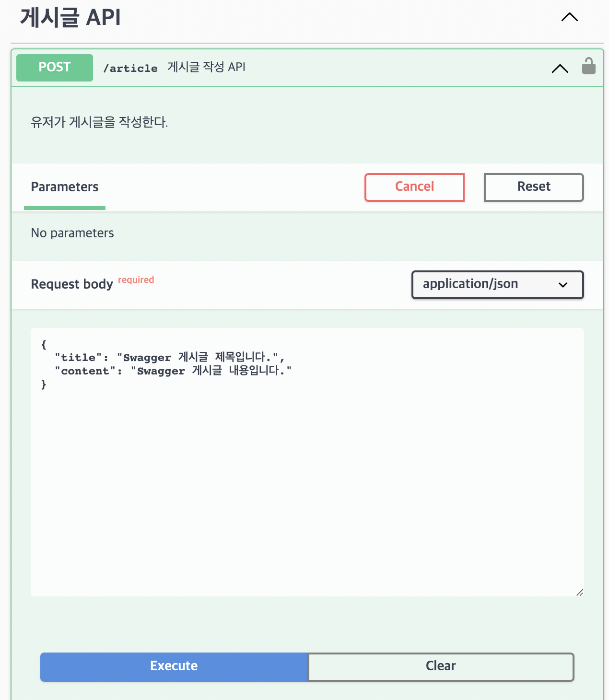Click the /article endpoint path

[130, 68]
